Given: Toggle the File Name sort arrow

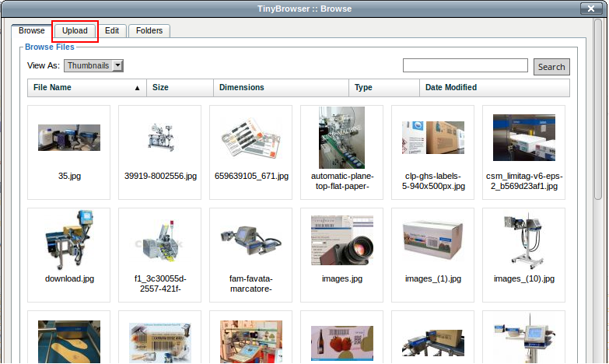Looking at the screenshot, I should 137,88.
